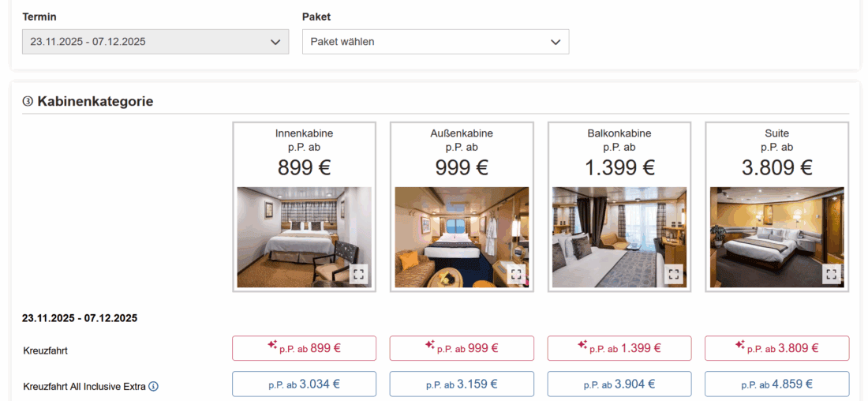Select the Außenkabine category card heading

[x=462, y=133]
